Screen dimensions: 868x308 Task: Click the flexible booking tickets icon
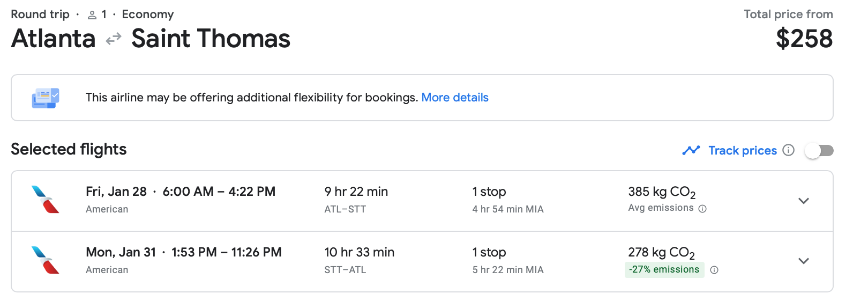(x=46, y=98)
